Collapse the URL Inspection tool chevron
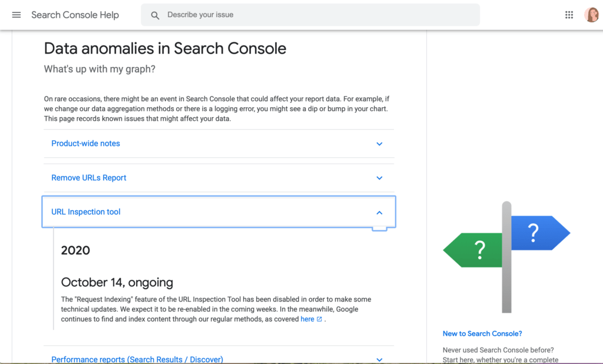The width and height of the screenshot is (603, 364). click(379, 213)
